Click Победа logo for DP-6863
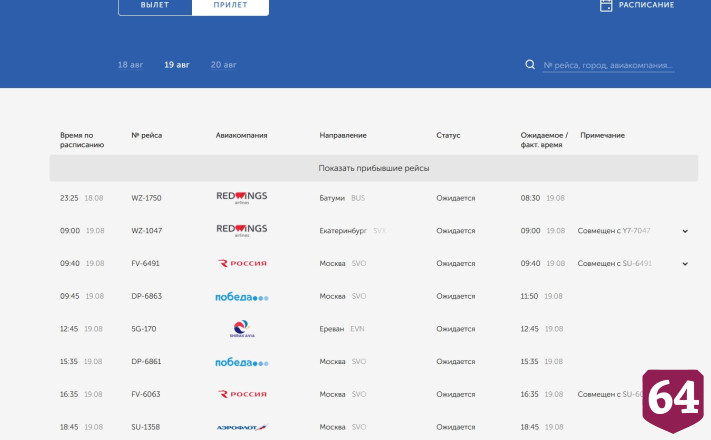Screen dimensions: 711x440 point(242,297)
